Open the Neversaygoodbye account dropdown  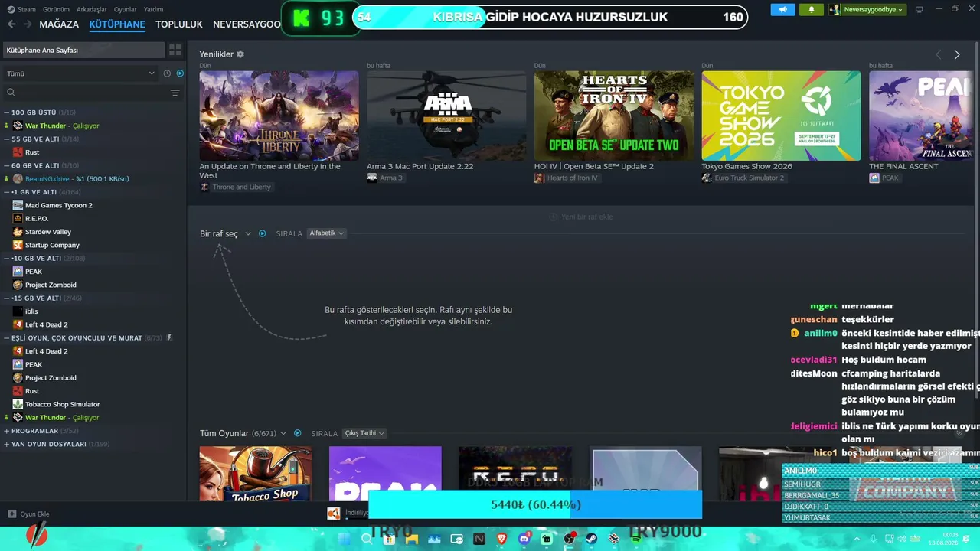866,10
